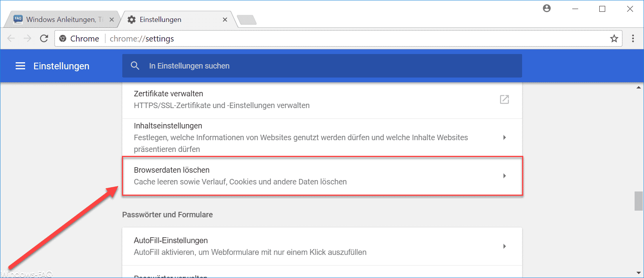Image resolution: width=644 pixels, height=278 pixels.
Task: Click the Chrome site info icon
Action: point(63,38)
